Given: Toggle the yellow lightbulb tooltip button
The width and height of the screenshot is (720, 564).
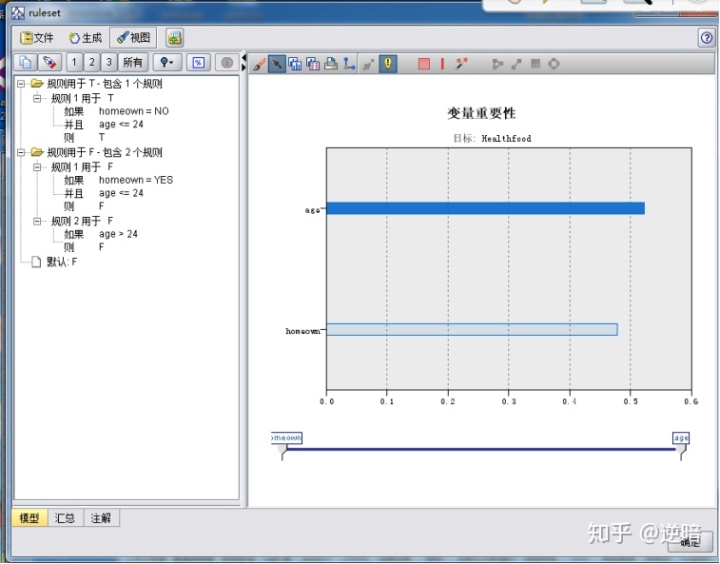Looking at the screenshot, I should tap(388, 64).
